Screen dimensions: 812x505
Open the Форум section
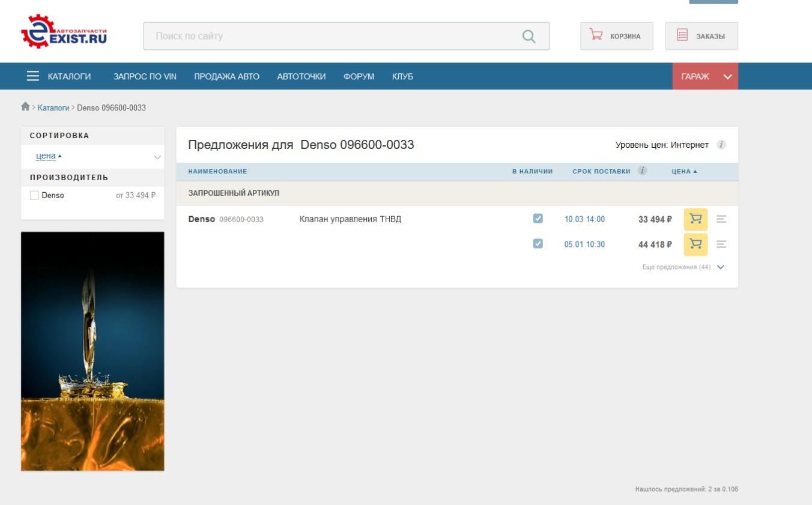tap(359, 76)
